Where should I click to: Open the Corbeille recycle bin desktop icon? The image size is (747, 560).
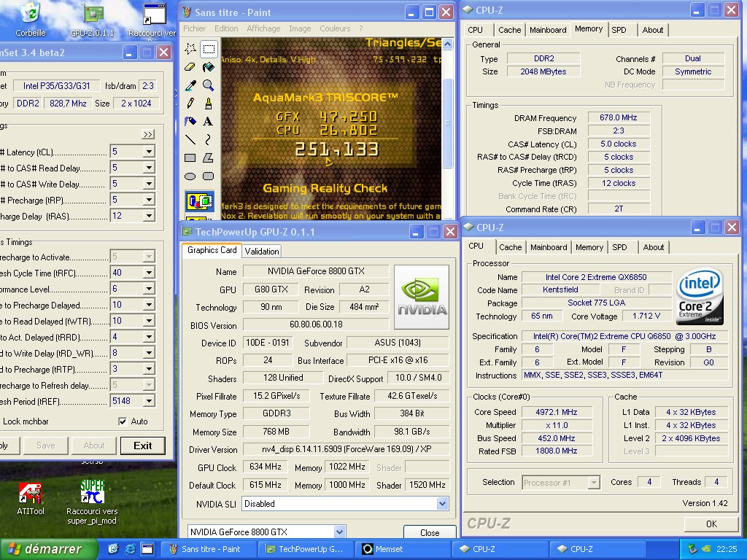tap(31, 19)
